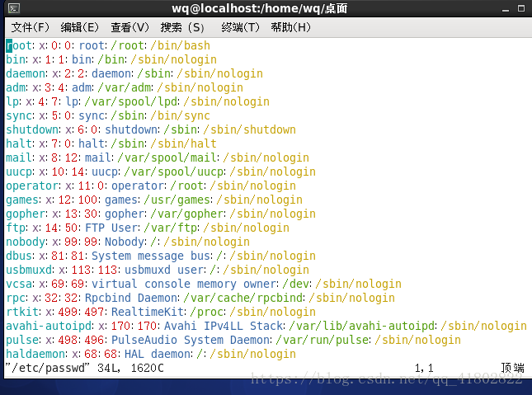The height and width of the screenshot is (395, 532).
Task: Click the bin user line's /sbin/nologin
Action: coord(174,59)
